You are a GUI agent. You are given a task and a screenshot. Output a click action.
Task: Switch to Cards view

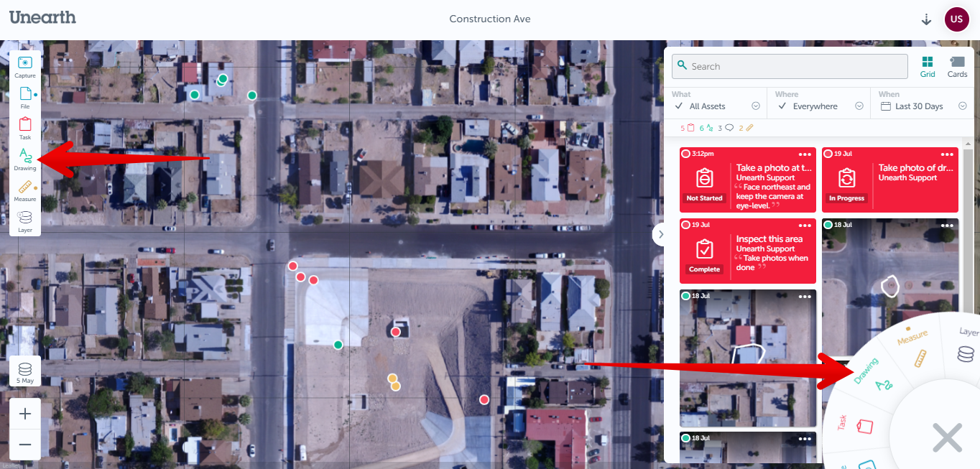coord(957,67)
